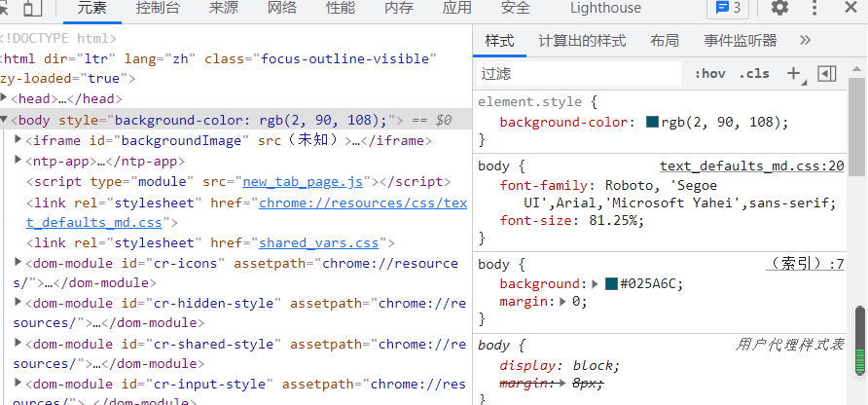The image size is (868, 405).
Task: Open the 3 messages issues badge
Action: (x=728, y=8)
